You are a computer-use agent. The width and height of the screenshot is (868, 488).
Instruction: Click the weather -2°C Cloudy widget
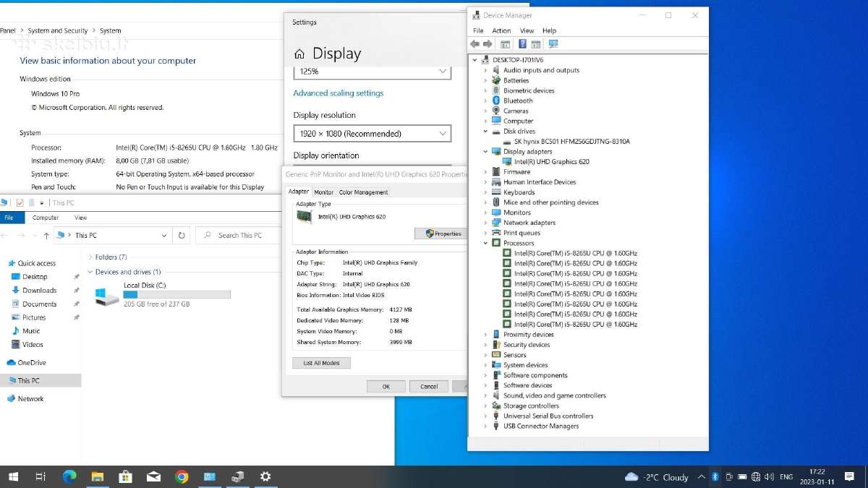click(656, 477)
